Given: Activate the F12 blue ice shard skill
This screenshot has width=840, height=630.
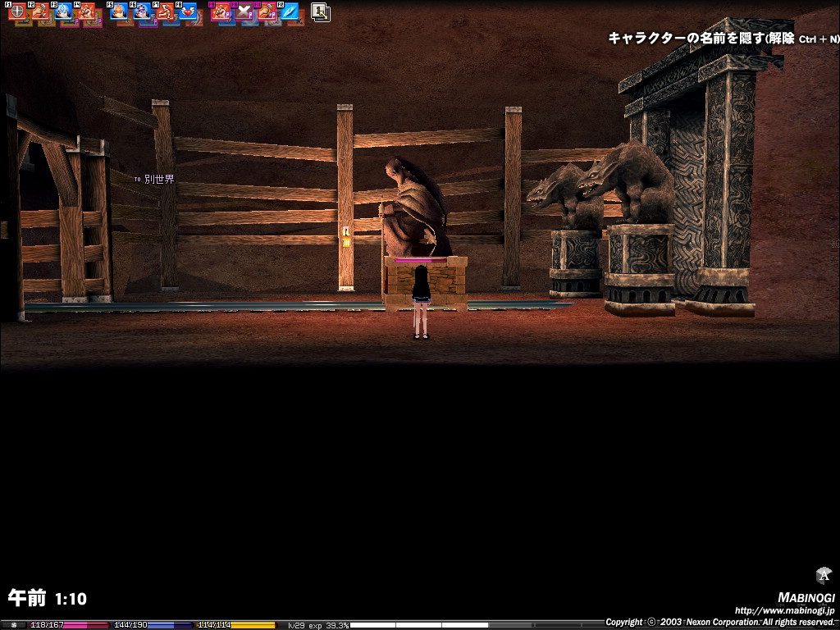Looking at the screenshot, I should pyautogui.click(x=290, y=11).
